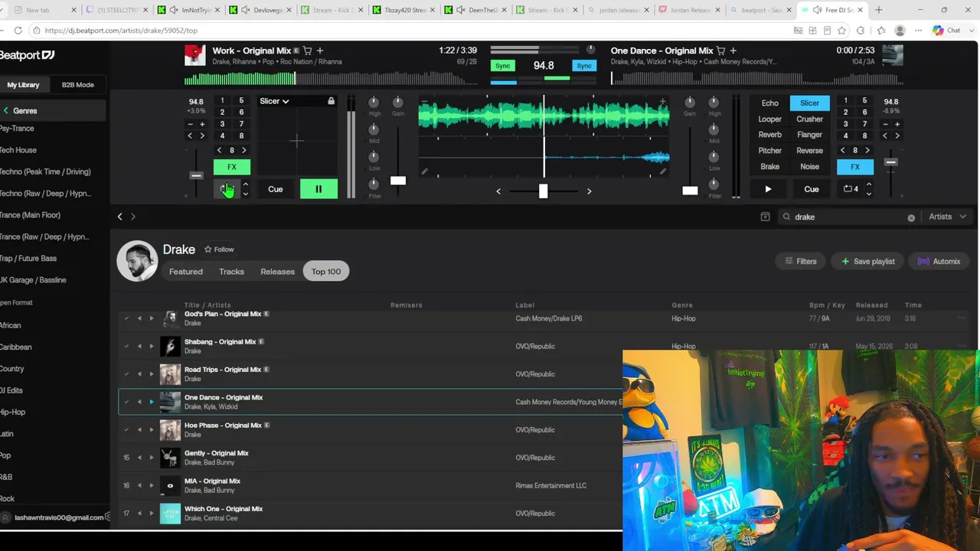Screen dimensions: 980x551
Task: Load Shabang track to left deck
Action: tap(139, 346)
